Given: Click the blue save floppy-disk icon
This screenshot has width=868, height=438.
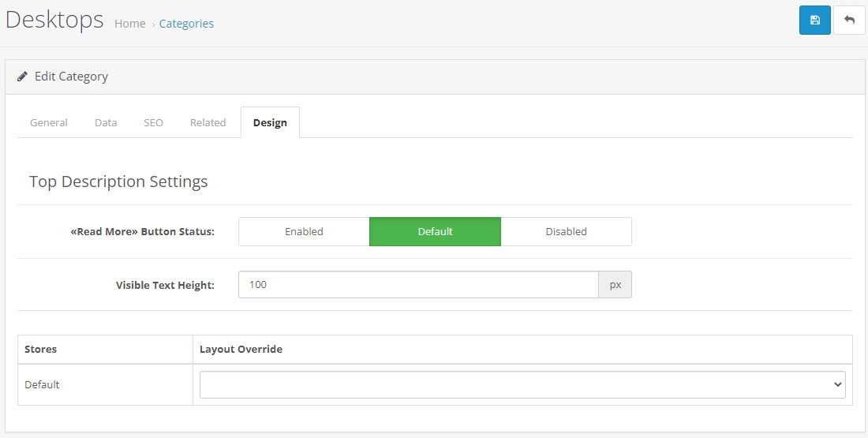Looking at the screenshot, I should coord(815,21).
